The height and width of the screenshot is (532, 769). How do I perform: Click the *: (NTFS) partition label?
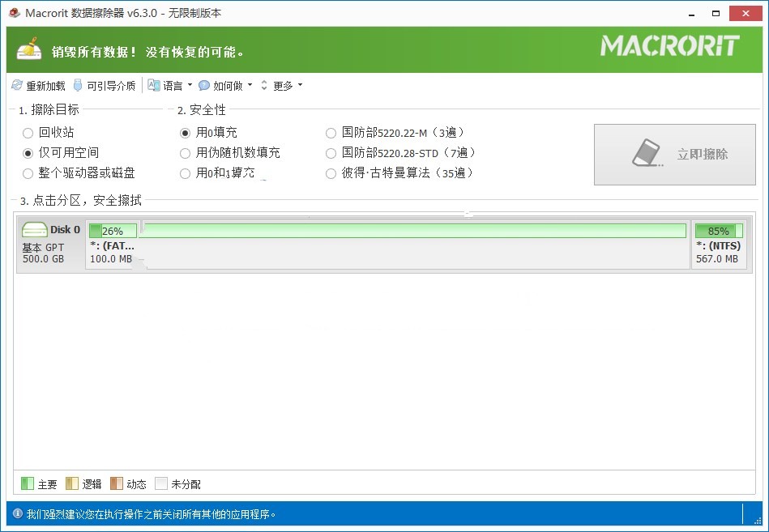point(719,245)
